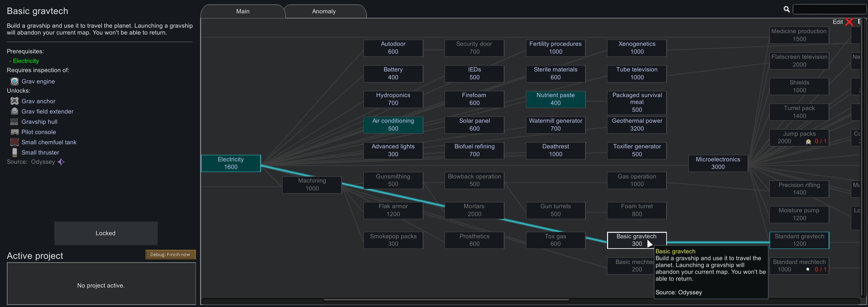Select the Standard gravtech research node
This screenshot has height=307, width=868.
[x=799, y=240]
